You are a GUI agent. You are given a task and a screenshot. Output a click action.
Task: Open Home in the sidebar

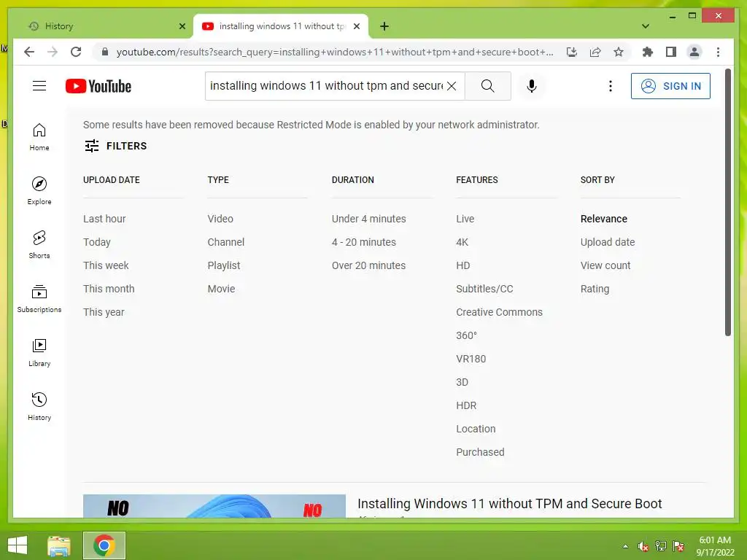click(39, 137)
